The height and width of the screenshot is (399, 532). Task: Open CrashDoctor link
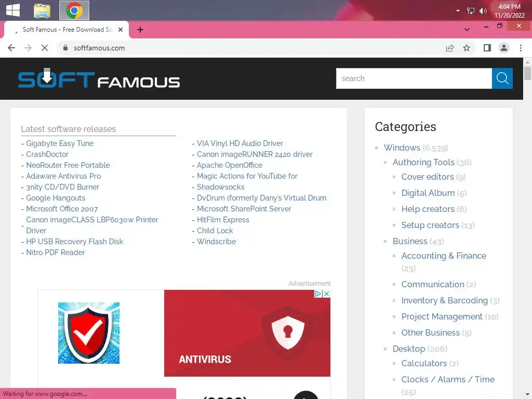point(47,154)
